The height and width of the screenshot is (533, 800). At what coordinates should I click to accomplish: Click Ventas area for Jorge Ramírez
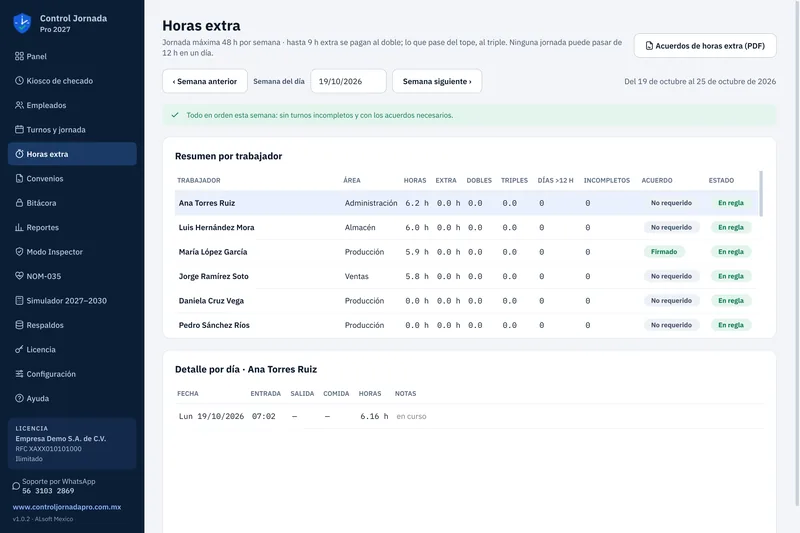point(357,276)
